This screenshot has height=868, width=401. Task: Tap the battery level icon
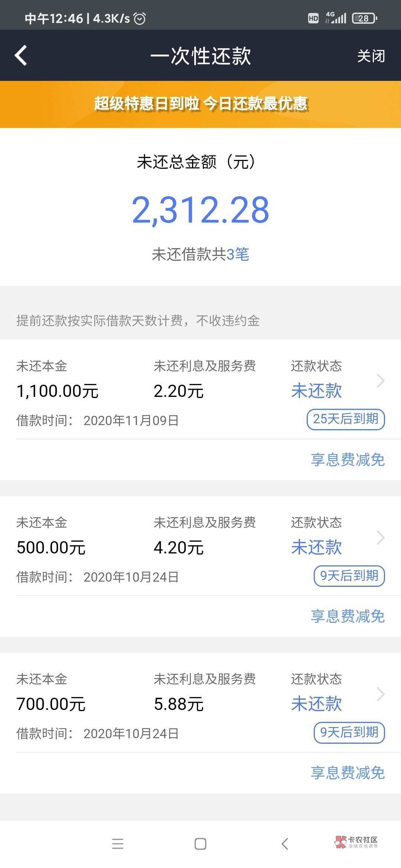(365, 18)
